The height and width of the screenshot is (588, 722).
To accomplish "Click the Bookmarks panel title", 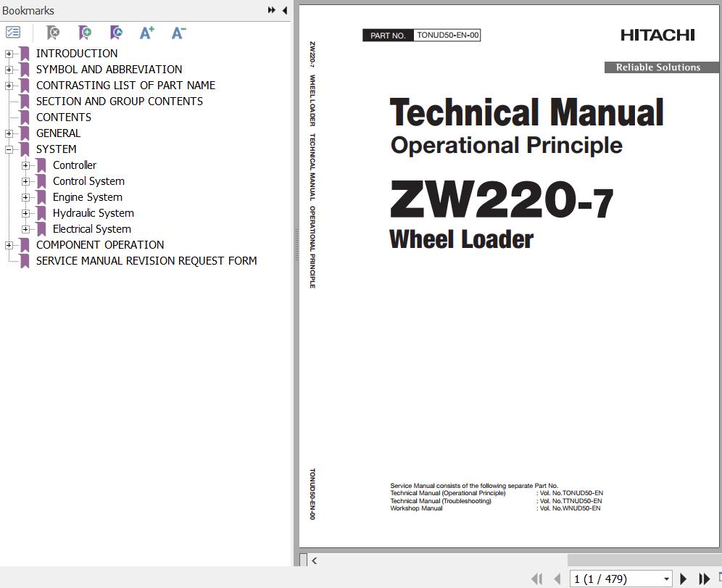I will point(28,10).
